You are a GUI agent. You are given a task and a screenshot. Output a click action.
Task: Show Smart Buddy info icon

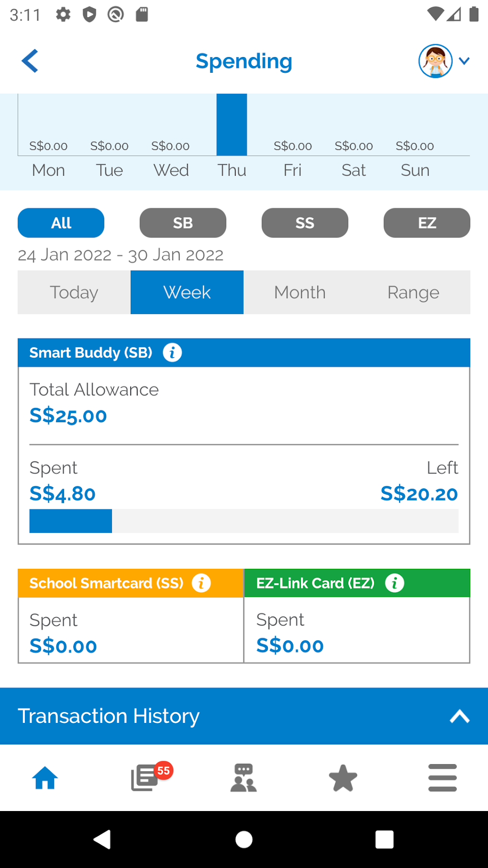point(172,353)
